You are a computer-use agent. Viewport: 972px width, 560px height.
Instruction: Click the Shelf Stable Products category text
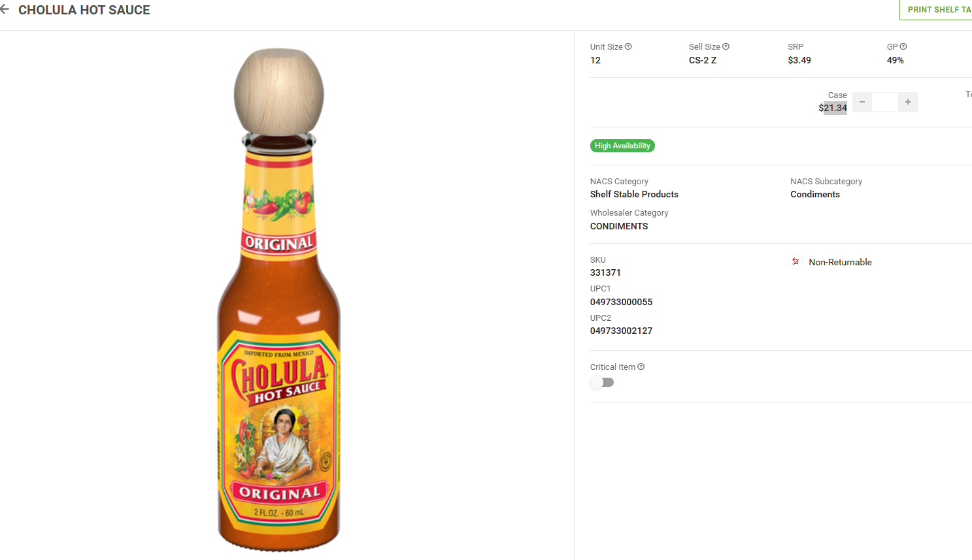(634, 194)
